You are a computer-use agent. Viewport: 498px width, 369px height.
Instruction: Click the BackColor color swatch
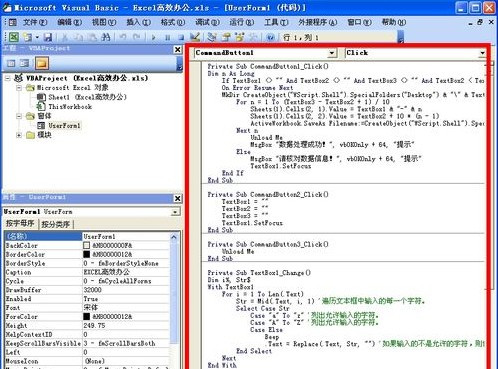(87, 246)
